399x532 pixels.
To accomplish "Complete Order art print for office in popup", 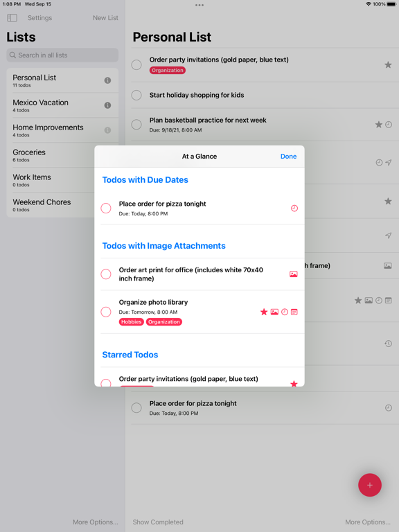I will pos(106,274).
